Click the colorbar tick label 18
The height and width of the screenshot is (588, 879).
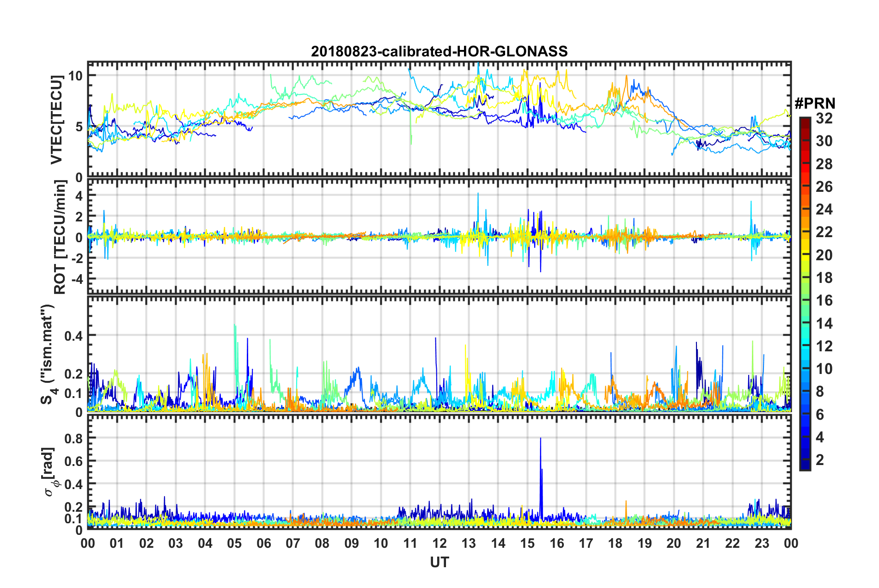coord(824,278)
